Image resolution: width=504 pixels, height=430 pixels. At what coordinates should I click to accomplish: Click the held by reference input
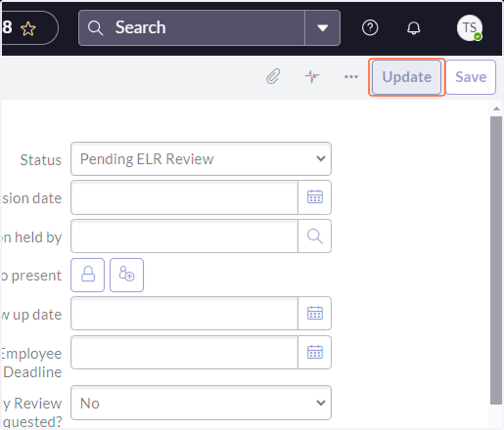[x=184, y=236]
